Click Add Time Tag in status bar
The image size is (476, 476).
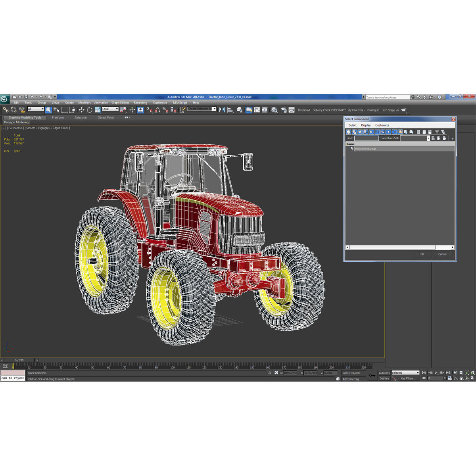point(351,379)
